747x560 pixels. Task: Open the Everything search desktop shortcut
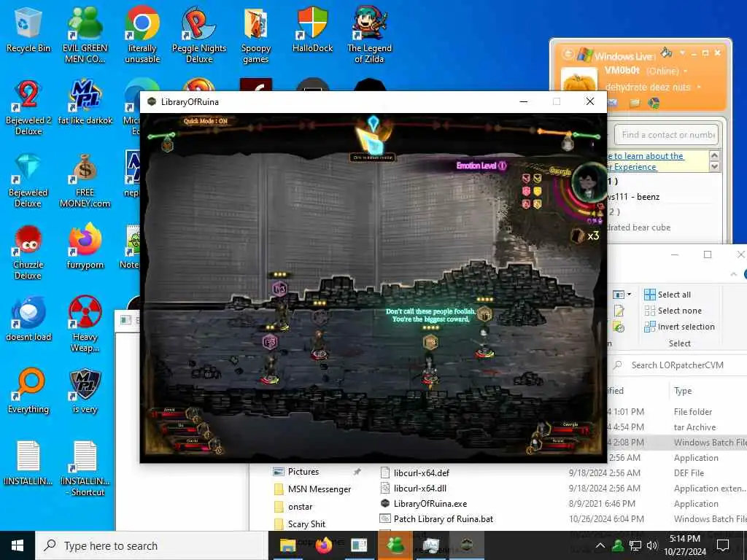pos(28,392)
